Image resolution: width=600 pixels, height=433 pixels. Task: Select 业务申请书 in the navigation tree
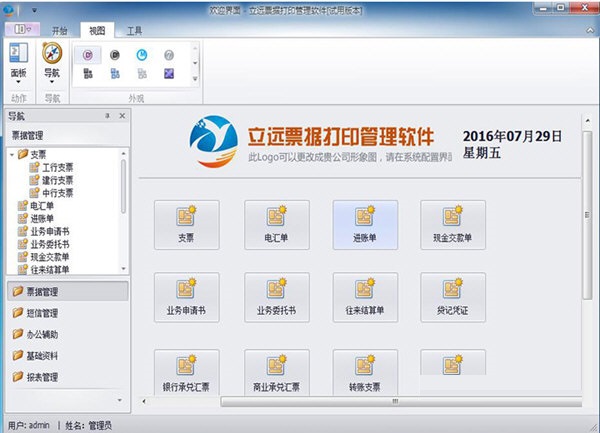coord(44,231)
